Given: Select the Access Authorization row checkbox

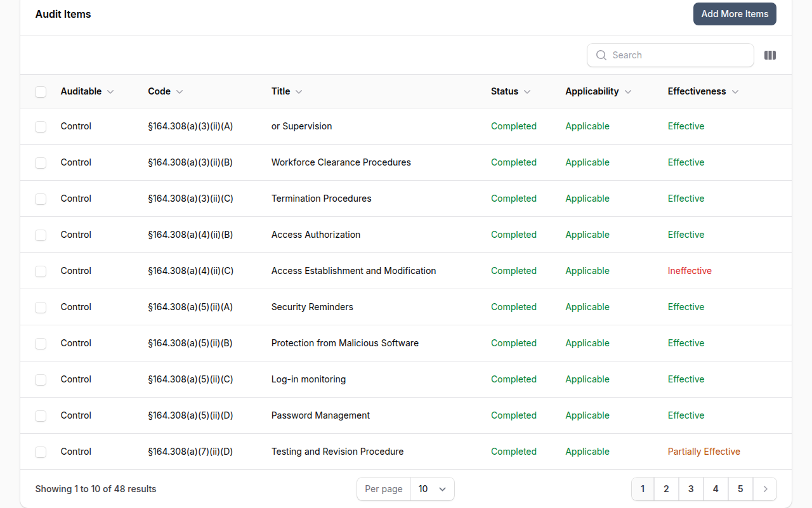Looking at the screenshot, I should 41,235.
